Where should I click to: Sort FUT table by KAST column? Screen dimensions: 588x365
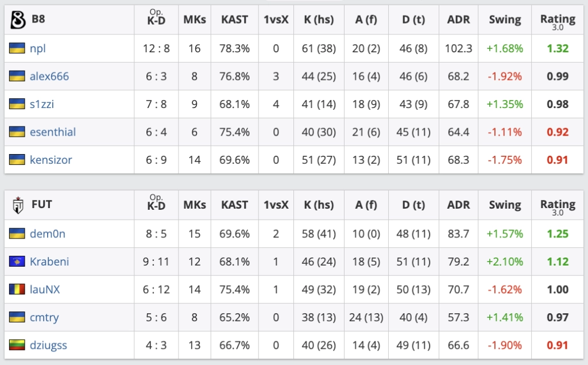pyautogui.click(x=234, y=205)
